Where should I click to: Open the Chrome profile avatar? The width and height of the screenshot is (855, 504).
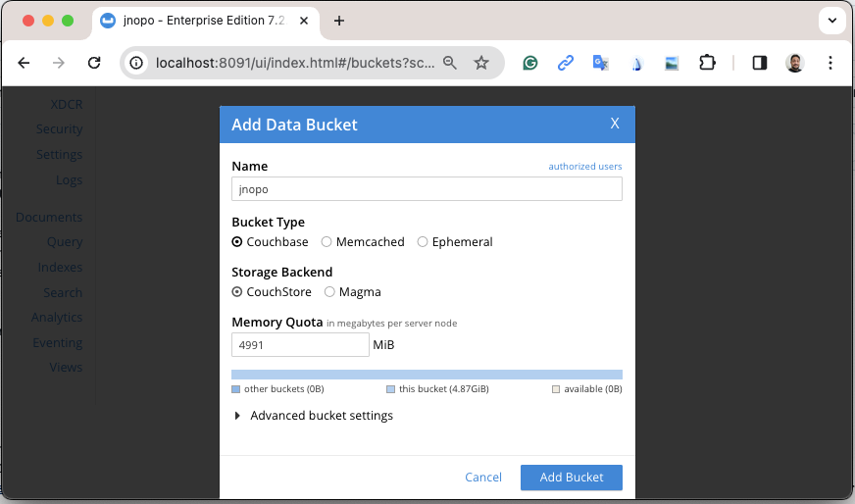pyautogui.click(x=795, y=64)
